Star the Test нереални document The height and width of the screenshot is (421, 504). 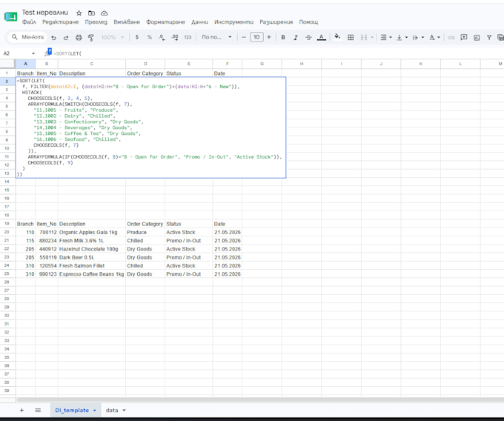(79, 13)
